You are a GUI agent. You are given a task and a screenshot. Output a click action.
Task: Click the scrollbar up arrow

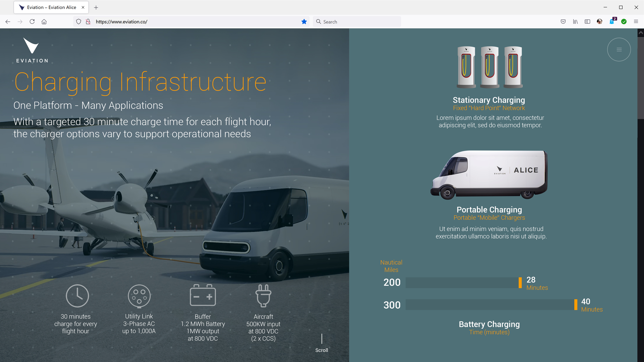coord(640,33)
